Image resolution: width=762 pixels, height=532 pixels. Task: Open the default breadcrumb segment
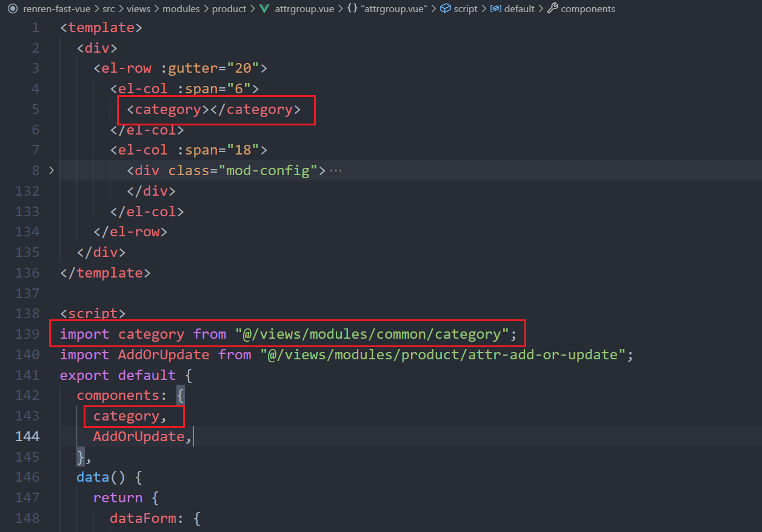[x=520, y=8]
